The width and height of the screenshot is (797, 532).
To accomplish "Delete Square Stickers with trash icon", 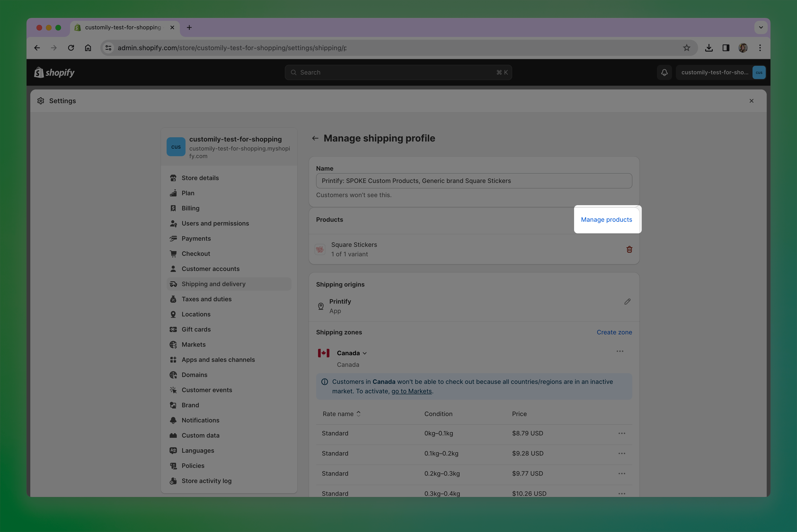I will click(629, 249).
